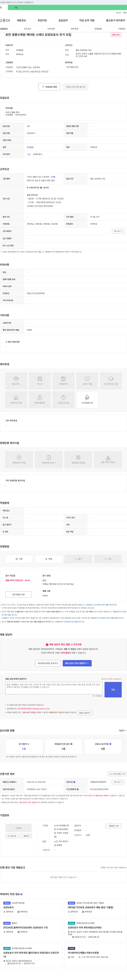This screenshot has height=980, width=127.
Task: Jump to the 기업정보 section tab
Action: point(122,29)
